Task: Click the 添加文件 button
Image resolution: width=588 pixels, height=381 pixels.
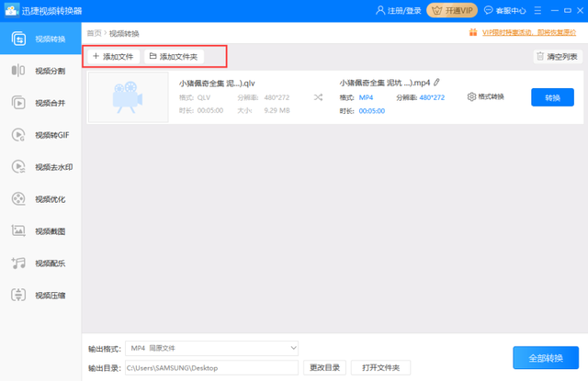Action: pos(113,57)
